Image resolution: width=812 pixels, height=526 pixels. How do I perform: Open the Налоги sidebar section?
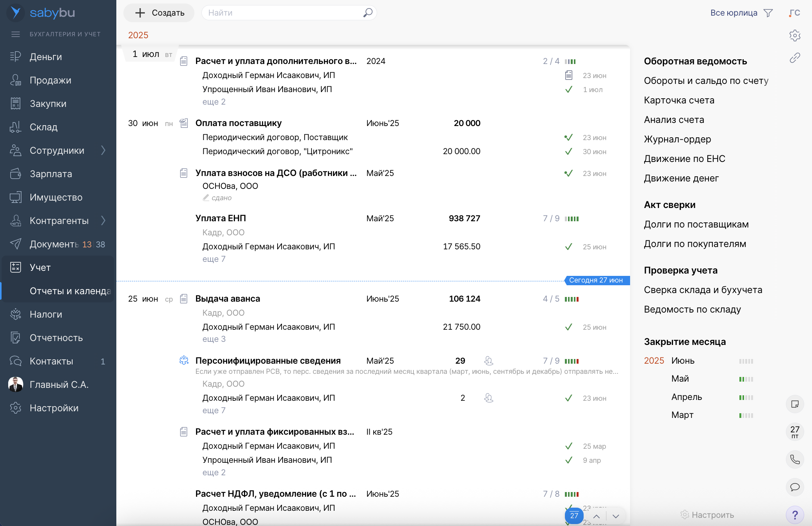(46, 314)
